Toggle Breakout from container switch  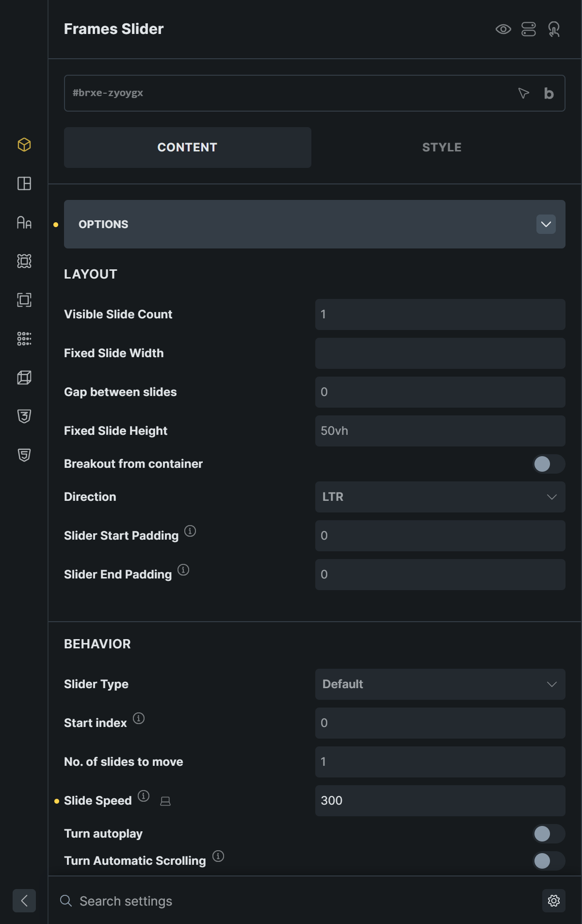point(549,464)
